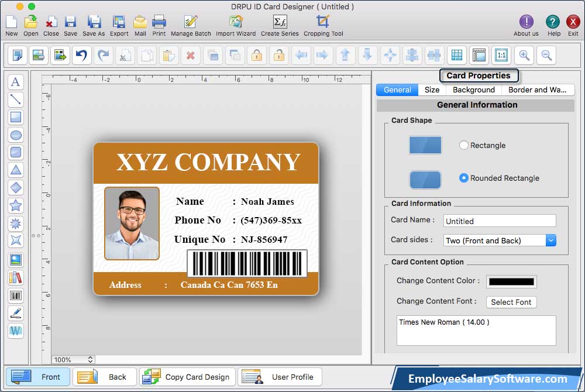Click the NJ-856947 unique number text
The image size is (585, 392).
click(x=264, y=239)
